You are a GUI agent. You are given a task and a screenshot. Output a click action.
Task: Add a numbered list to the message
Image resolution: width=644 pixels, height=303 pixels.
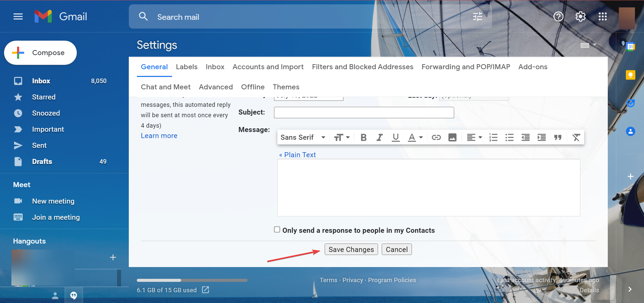pyautogui.click(x=493, y=137)
